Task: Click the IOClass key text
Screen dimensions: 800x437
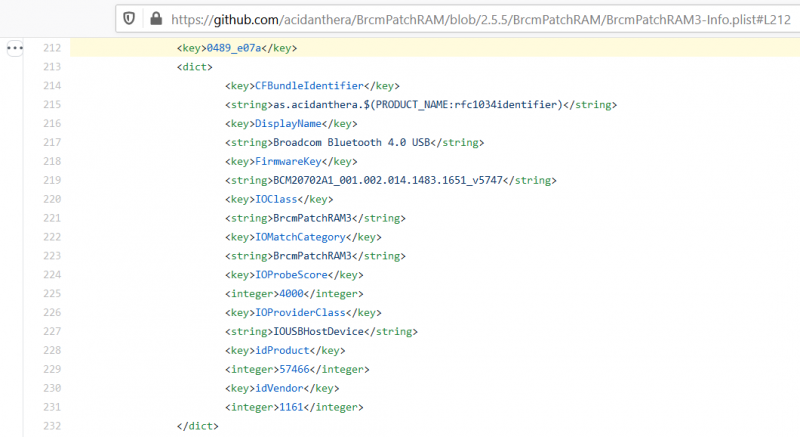Action: tap(276, 199)
